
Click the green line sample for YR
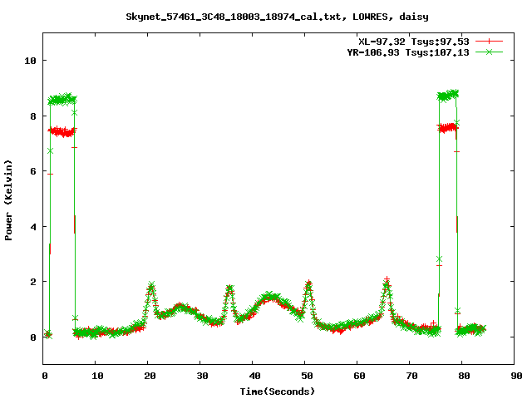click(x=489, y=52)
